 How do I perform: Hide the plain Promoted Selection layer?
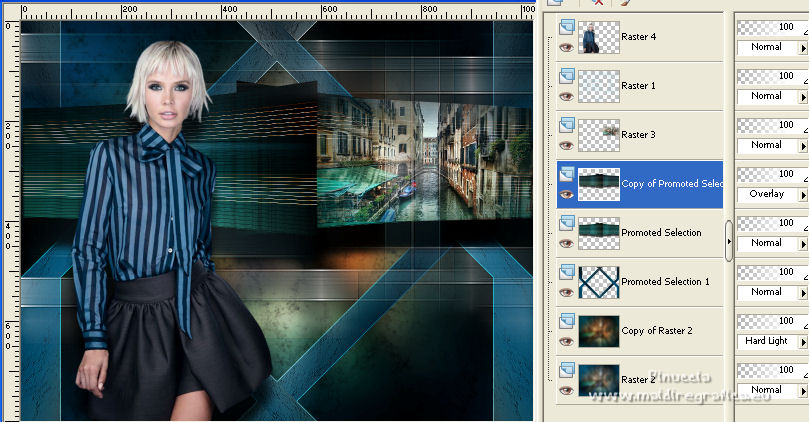[567, 244]
